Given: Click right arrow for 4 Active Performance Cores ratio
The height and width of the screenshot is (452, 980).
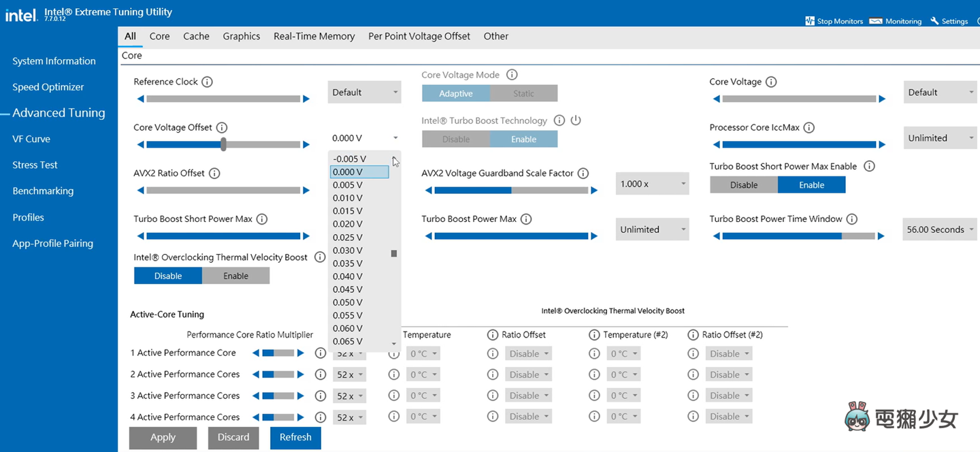Looking at the screenshot, I should (x=300, y=417).
